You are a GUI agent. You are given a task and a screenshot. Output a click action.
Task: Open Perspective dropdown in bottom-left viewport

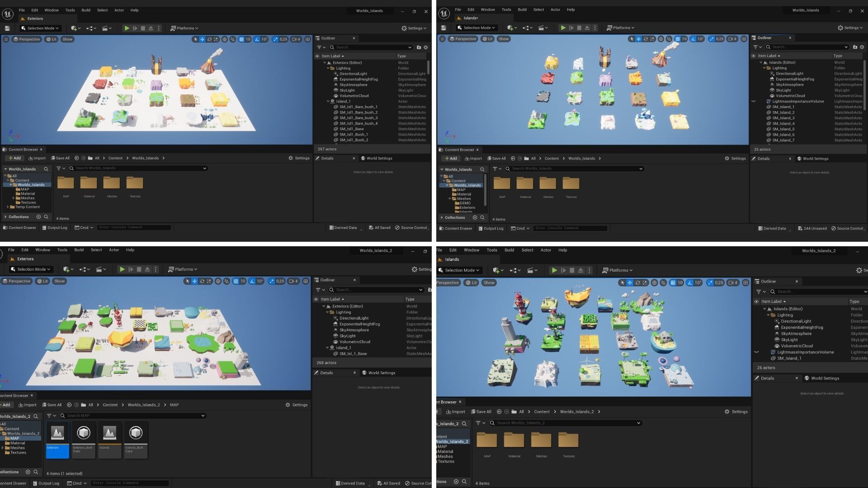click(x=16, y=281)
